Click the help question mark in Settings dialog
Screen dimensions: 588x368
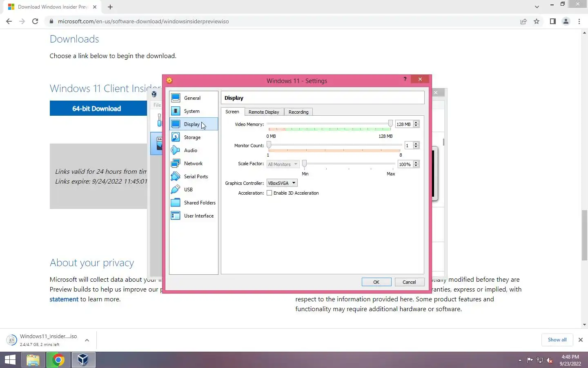tap(405, 79)
